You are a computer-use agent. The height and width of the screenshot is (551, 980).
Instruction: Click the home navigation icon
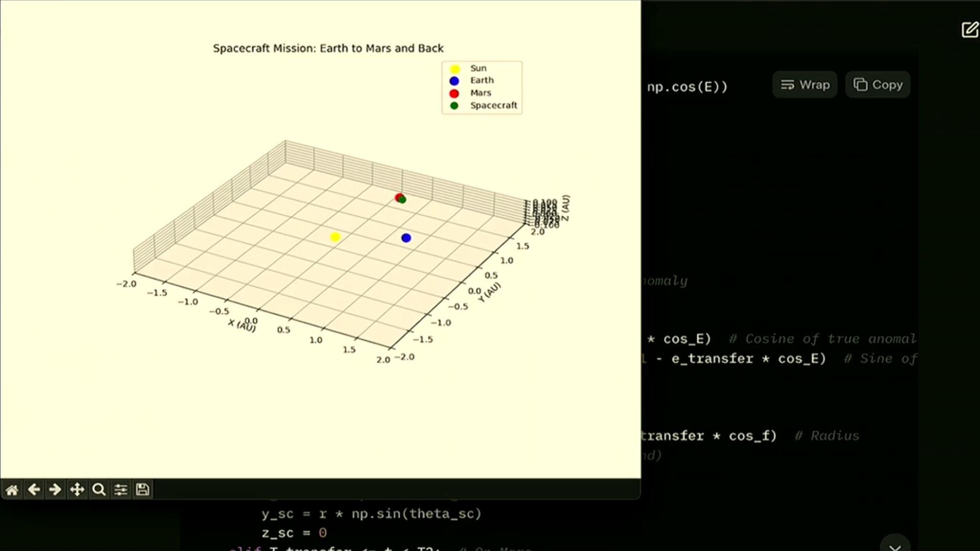pyautogui.click(x=11, y=490)
